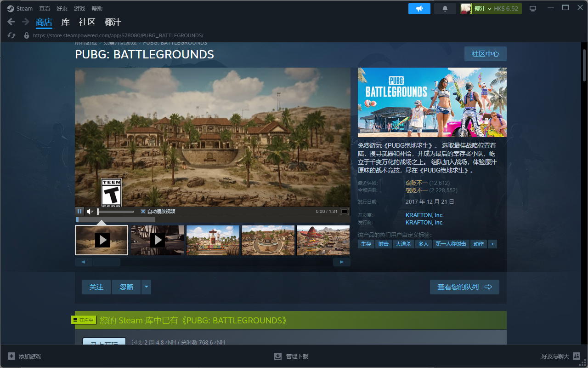Open the developer KRAFTON, Inc. link
This screenshot has height=368, width=588.
pyautogui.click(x=424, y=215)
